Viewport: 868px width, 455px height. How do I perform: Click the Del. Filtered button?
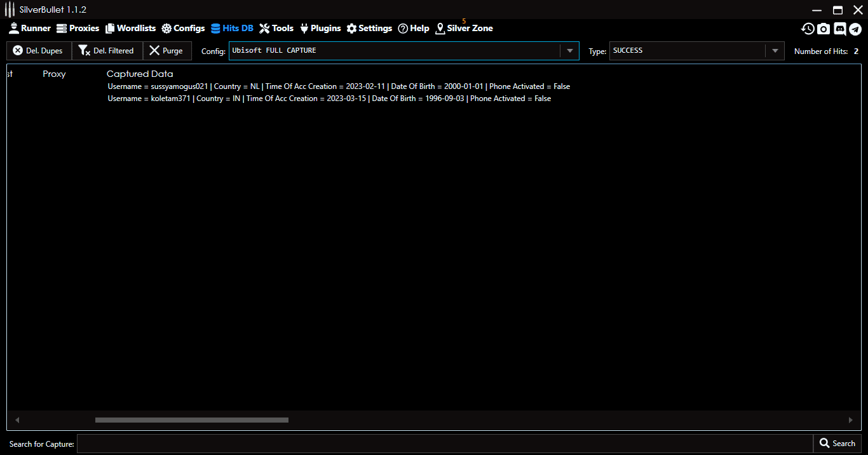point(107,50)
